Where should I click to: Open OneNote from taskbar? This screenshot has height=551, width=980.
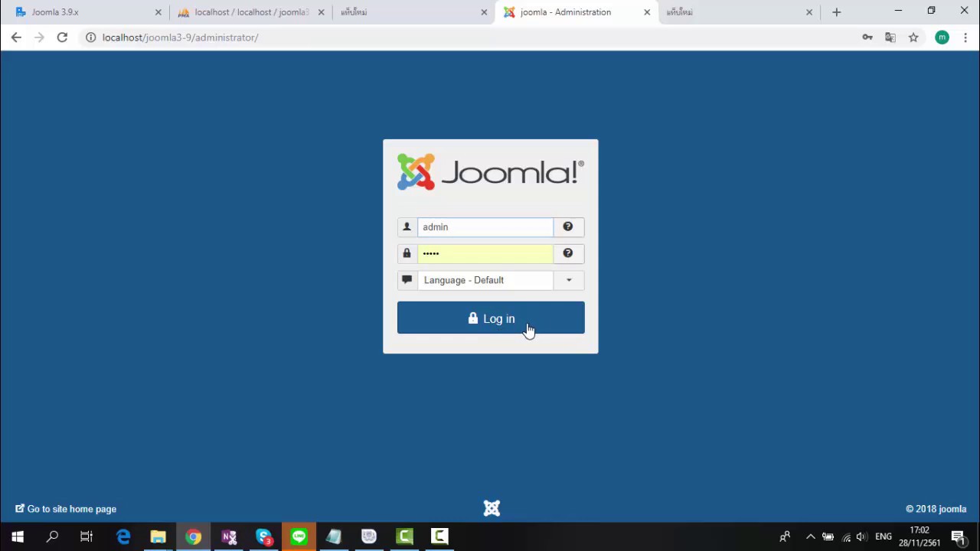pyautogui.click(x=228, y=536)
